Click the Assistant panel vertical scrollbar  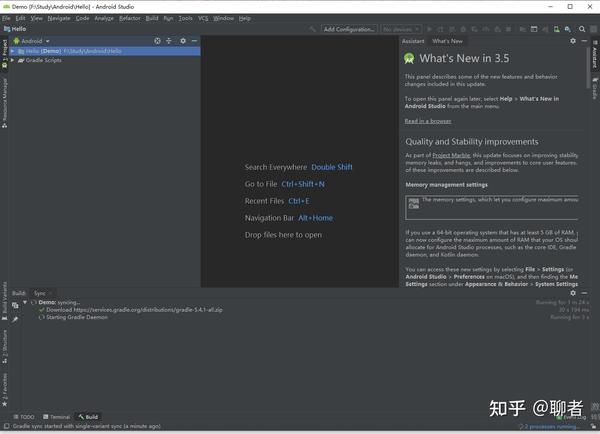pyautogui.click(x=588, y=67)
